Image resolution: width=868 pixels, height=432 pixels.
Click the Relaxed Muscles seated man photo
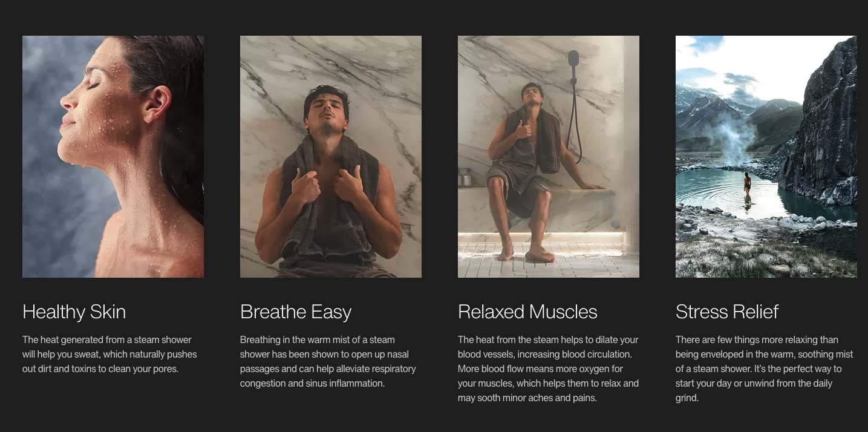coord(549,157)
